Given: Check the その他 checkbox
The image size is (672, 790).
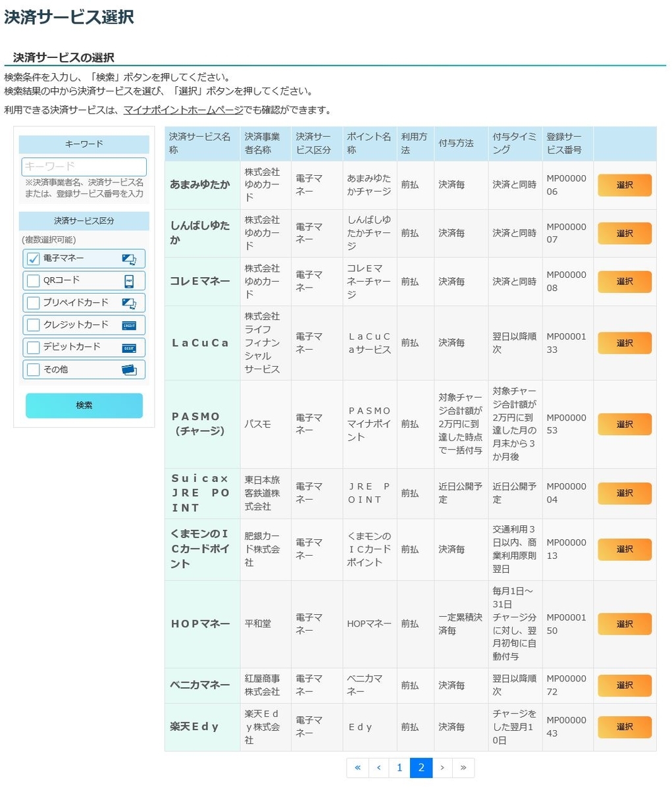Looking at the screenshot, I should pyautogui.click(x=34, y=370).
